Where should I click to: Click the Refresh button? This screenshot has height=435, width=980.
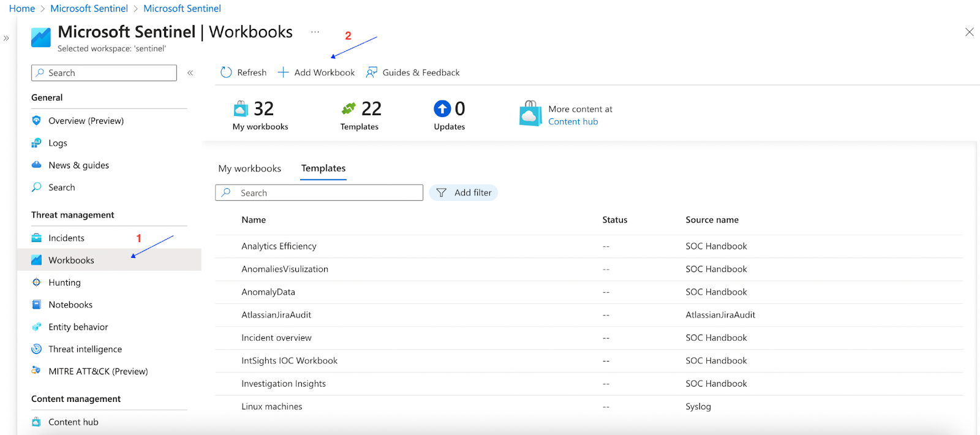(243, 72)
